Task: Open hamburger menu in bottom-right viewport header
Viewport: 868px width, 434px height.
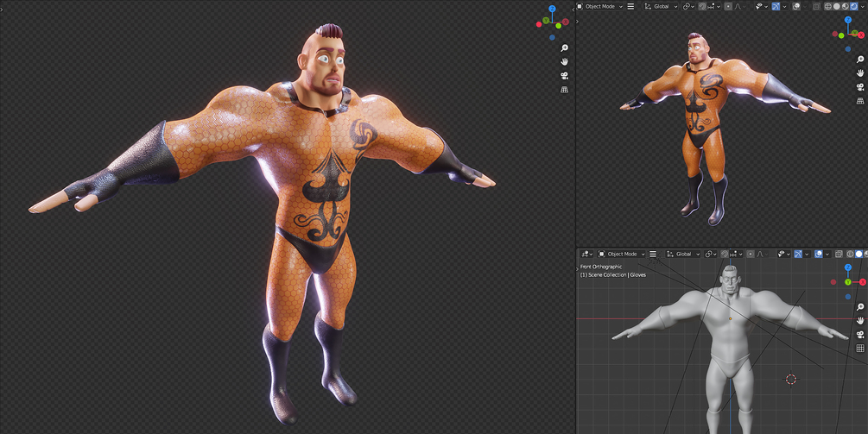Action: tap(653, 254)
